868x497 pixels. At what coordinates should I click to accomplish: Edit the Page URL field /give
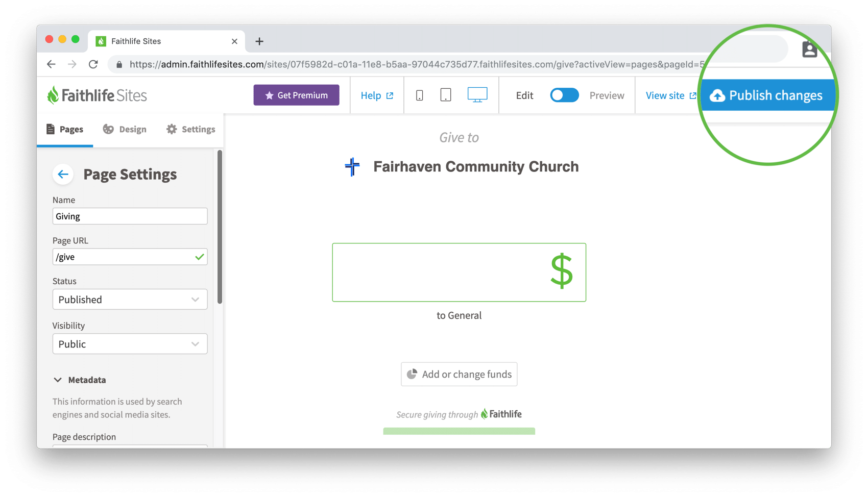[x=130, y=257]
